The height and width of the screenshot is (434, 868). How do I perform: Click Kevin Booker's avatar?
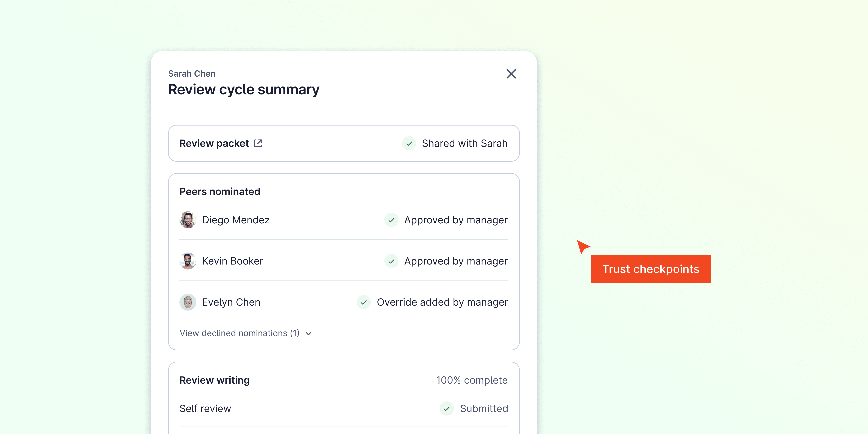click(x=188, y=261)
